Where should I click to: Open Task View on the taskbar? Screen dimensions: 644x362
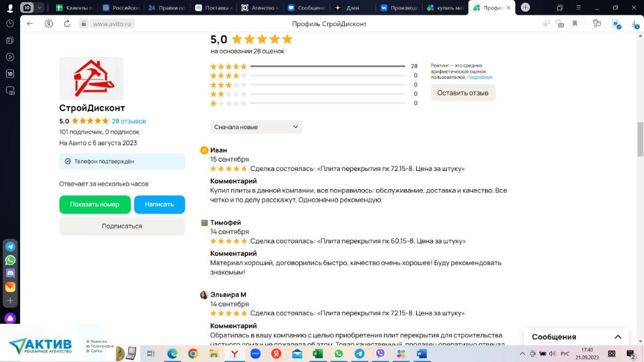pos(150,354)
